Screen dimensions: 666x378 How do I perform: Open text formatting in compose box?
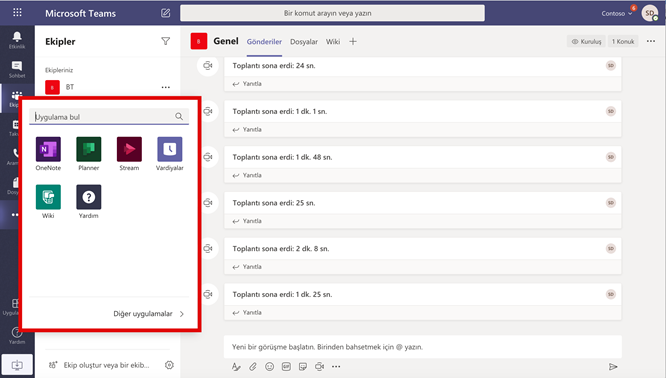[x=236, y=367]
